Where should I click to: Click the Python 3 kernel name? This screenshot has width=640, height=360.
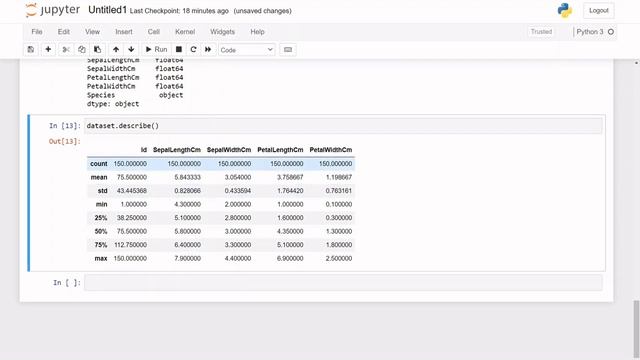589,31
